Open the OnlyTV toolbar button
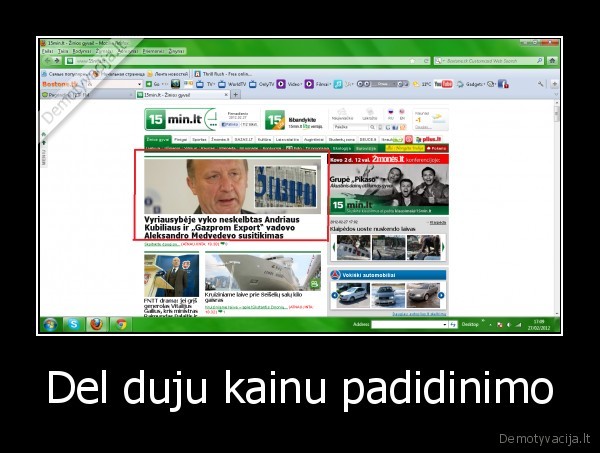Image resolution: width=600 pixels, height=453 pixels. point(262,84)
